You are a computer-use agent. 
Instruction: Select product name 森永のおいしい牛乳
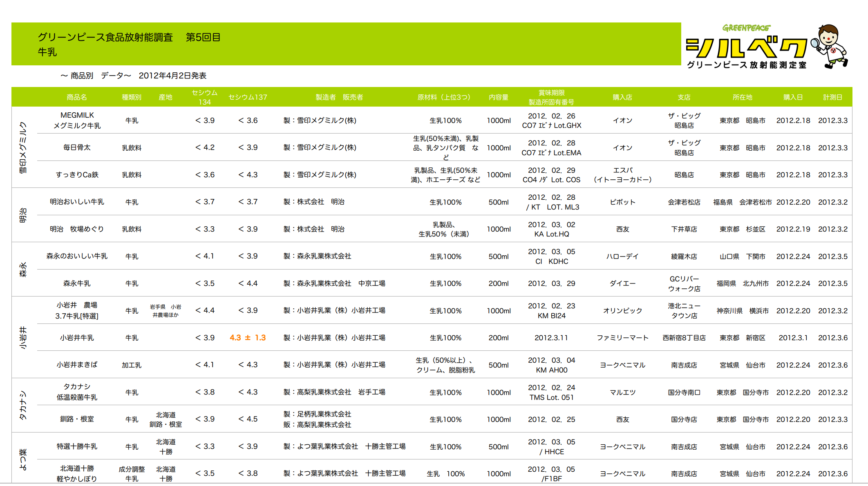[x=77, y=256]
